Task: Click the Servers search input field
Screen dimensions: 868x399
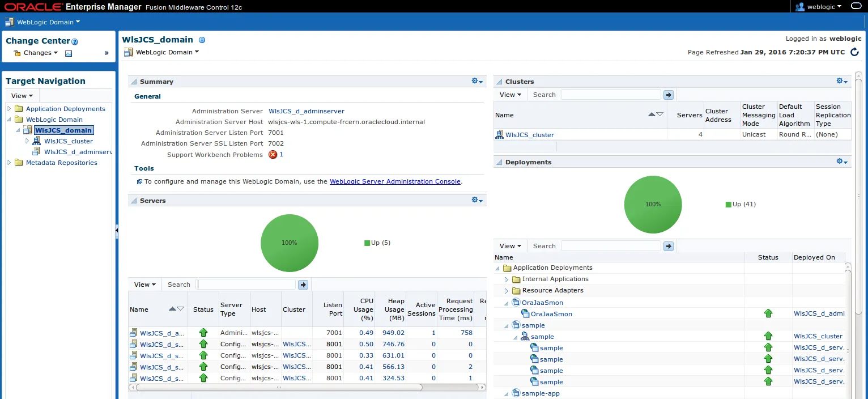Action: [x=246, y=285]
